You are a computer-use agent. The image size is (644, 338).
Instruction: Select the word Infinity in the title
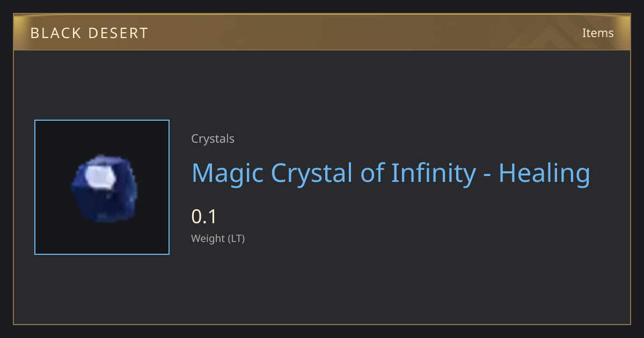433,174
